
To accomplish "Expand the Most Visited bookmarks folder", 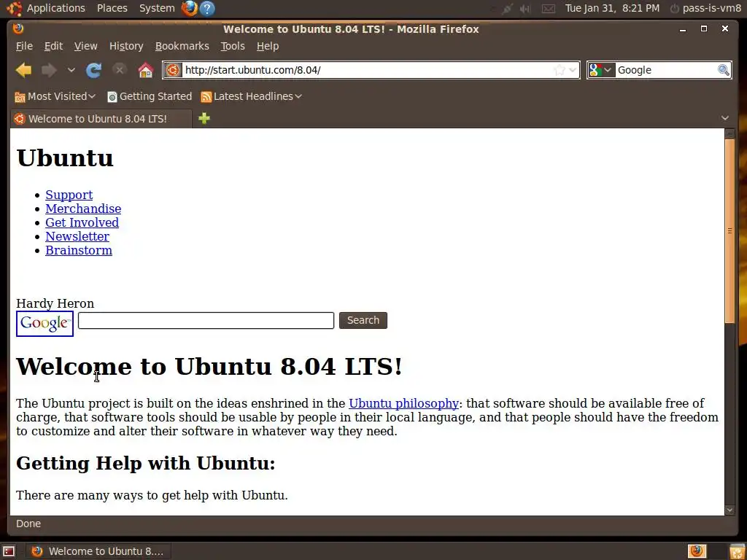I will tap(55, 97).
